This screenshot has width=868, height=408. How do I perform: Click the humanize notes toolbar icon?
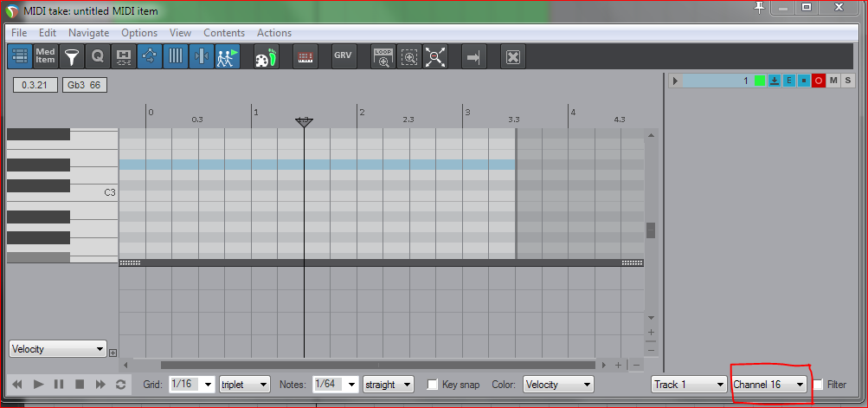coord(124,56)
